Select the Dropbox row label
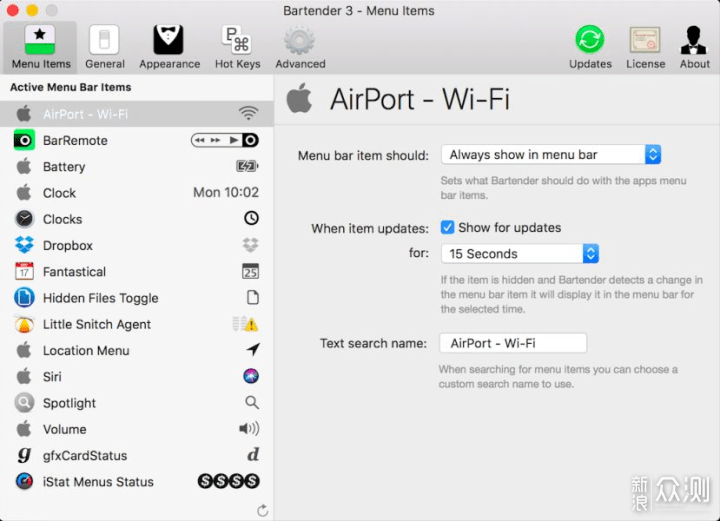The height and width of the screenshot is (521, 720). tap(68, 246)
